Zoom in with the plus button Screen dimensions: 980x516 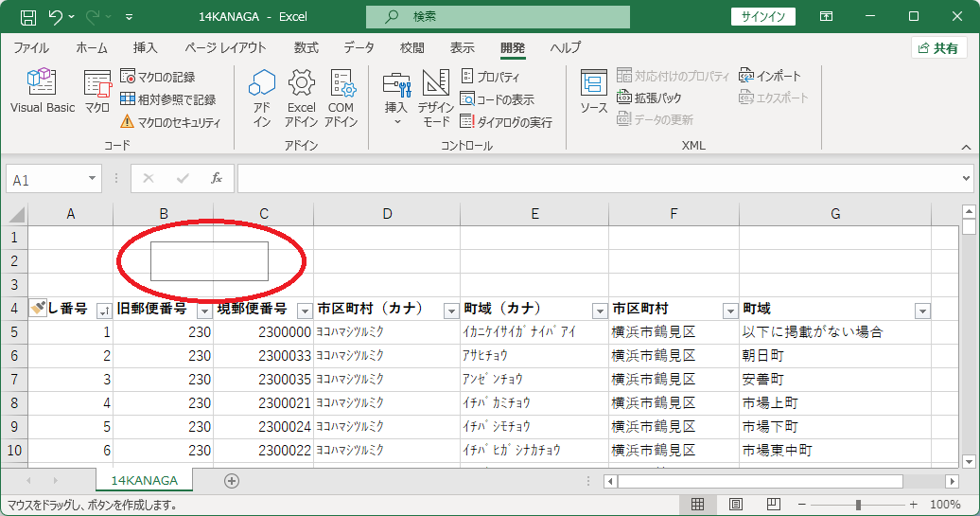[x=914, y=504]
